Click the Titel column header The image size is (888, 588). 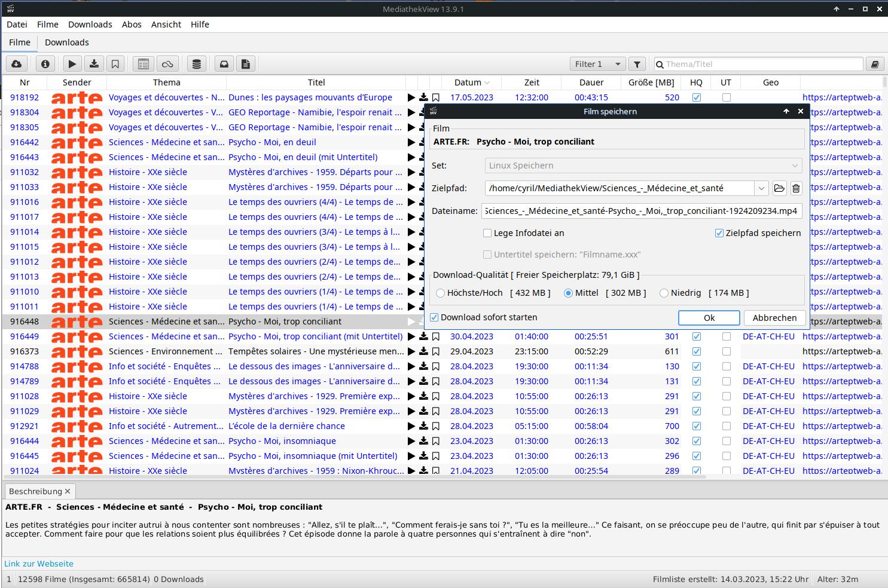click(x=316, y=82)
